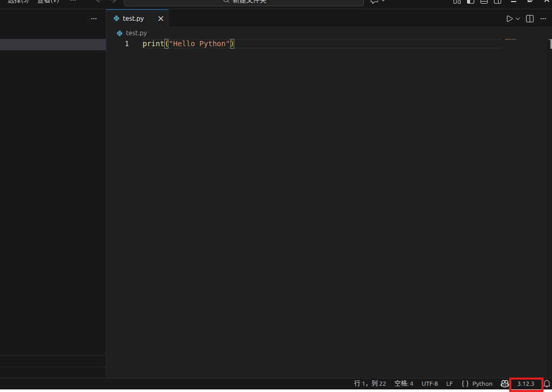
Task: Click test.py in the breadcrumb bar
Action: click(136, 33)
